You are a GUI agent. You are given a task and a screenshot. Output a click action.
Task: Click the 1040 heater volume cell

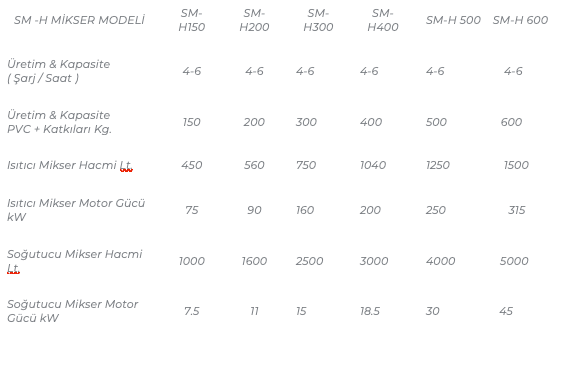[373, 165]
